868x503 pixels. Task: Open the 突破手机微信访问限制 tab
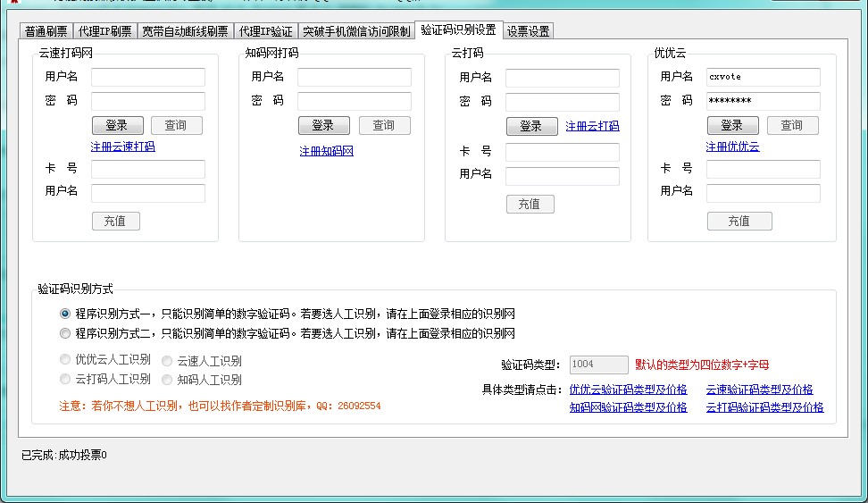(356, 31)
